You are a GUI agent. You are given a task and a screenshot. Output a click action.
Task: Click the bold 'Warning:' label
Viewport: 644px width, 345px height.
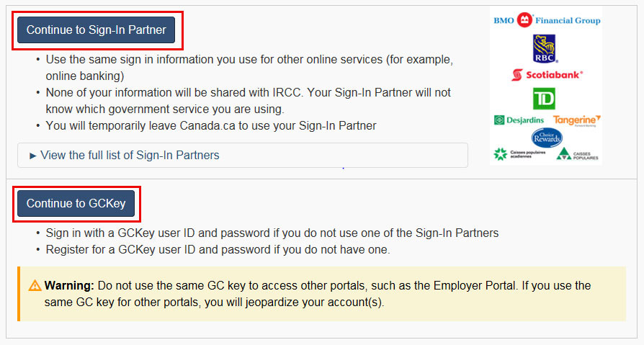[69, 285]
